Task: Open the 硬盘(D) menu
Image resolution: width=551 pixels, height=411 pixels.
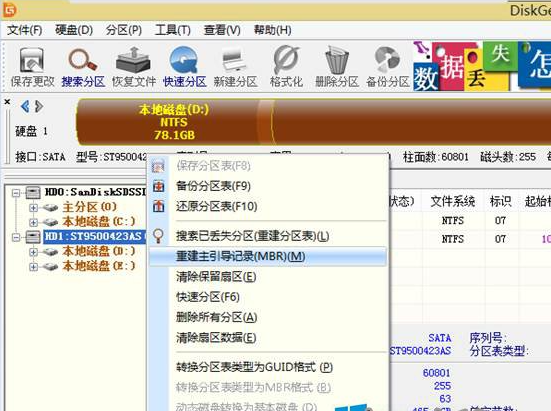Action: pos(74,30)
